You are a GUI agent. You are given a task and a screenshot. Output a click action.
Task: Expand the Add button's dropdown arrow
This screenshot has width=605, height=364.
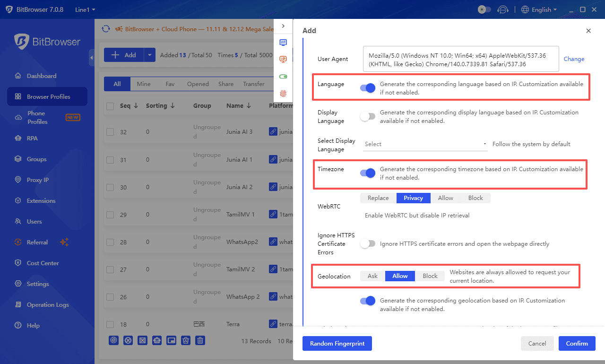point(149,54)
